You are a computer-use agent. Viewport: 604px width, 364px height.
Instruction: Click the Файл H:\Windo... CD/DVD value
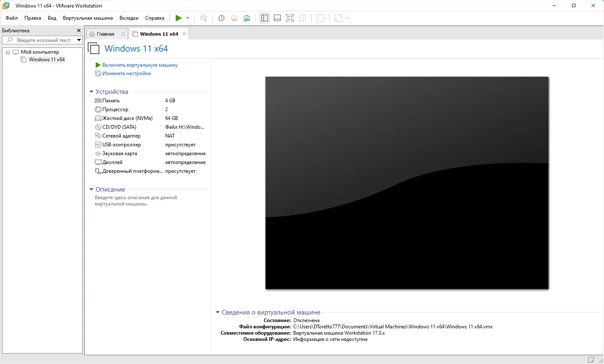[185, 127]
